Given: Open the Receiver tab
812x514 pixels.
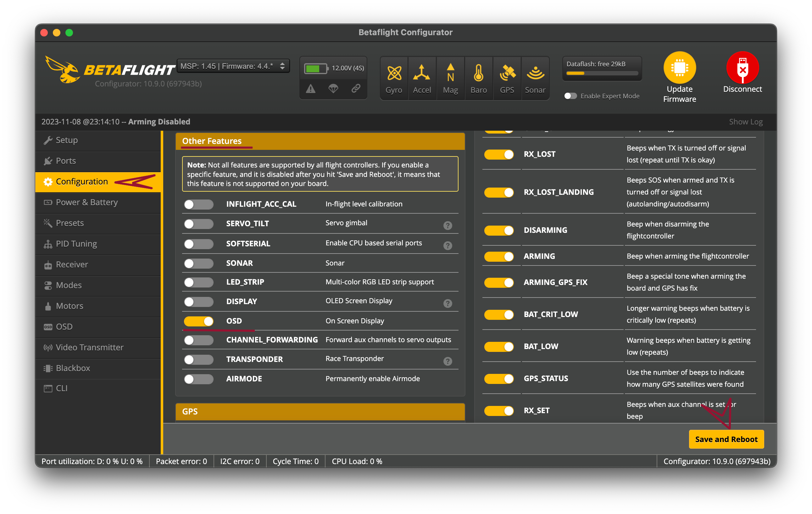Looking at the screenshot, I should click(98, 265).
